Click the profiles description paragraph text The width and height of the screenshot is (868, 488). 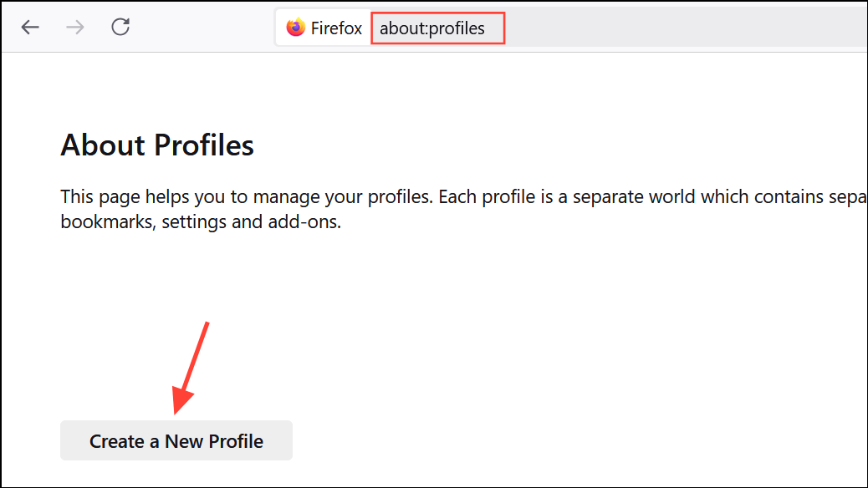pyautogui.click(x=334, y=208)
